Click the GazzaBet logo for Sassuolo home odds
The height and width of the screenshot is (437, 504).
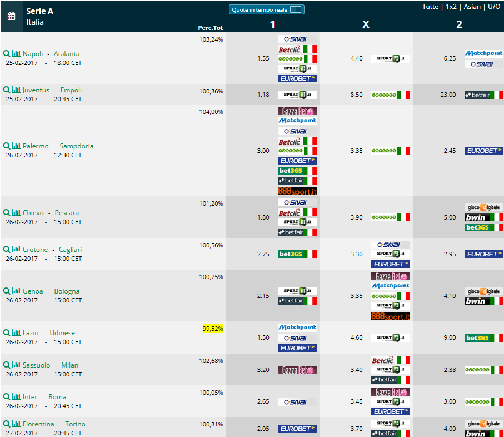tap(297, 370)
